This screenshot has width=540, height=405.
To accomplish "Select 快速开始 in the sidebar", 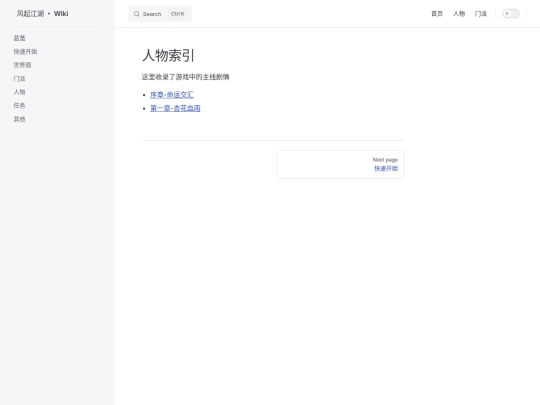I will click(25, 52).
